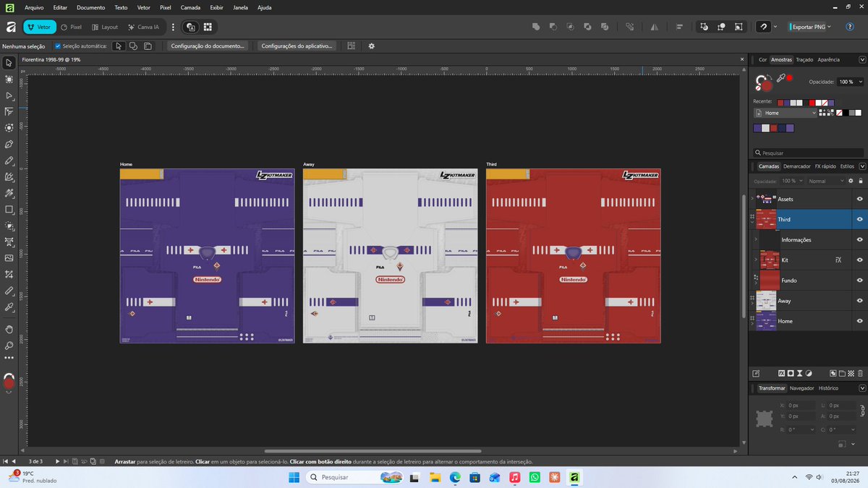Click the Vetor studio button
The width and height of the screenshot is (868, 488).
point(39,27)
